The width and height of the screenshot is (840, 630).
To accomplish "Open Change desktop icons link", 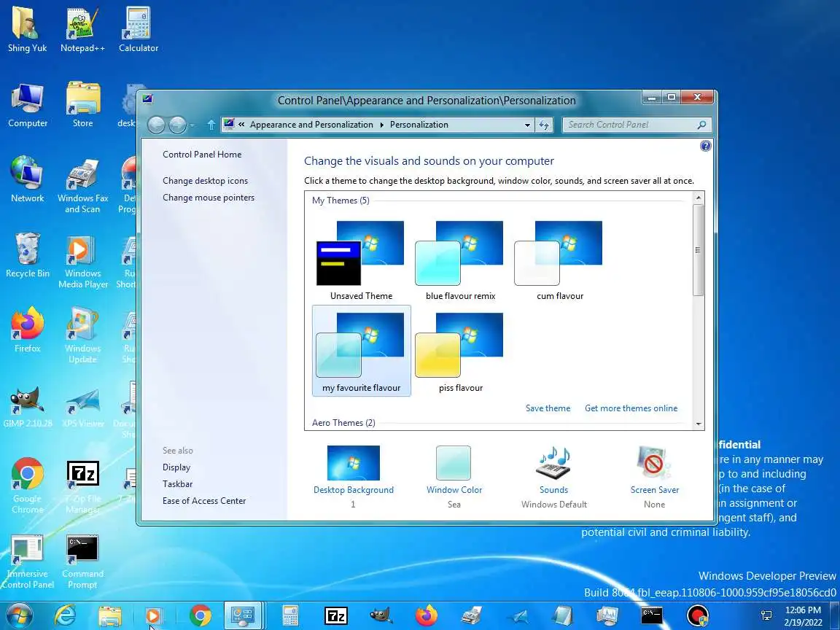I will (205, 181).
